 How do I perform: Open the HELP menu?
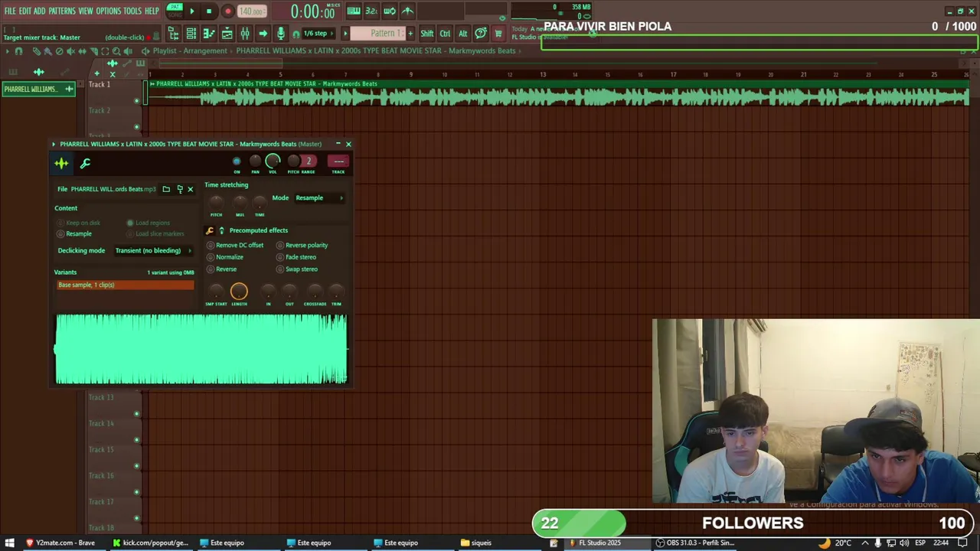(152, 11)
